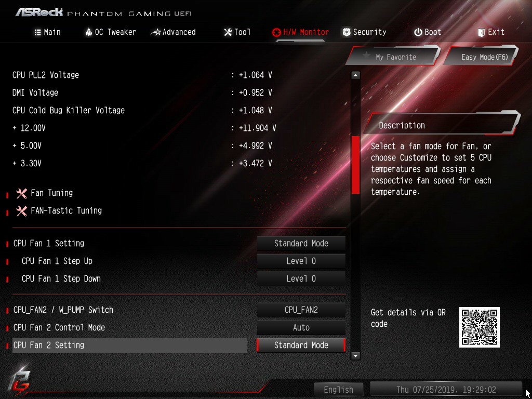Toggle the CPU_FAN2 / W_PUMP Switch value

click(x=301, y=310)
